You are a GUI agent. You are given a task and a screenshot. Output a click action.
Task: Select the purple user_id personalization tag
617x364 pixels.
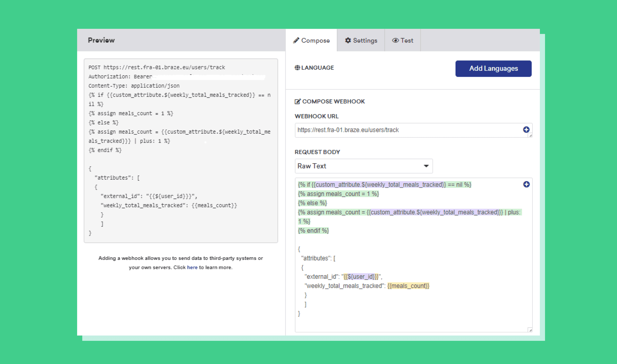pos(360,276)
